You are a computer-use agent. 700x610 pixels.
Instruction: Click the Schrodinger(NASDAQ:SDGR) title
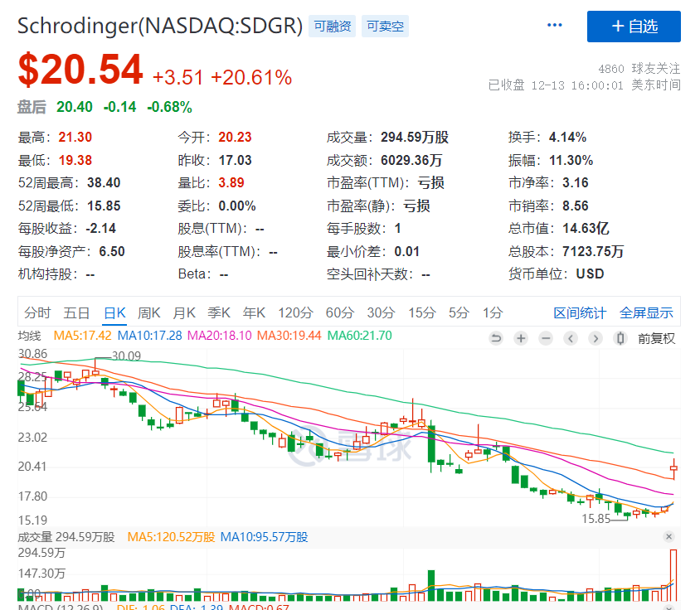pyautogui.click(x=160, y=26)
